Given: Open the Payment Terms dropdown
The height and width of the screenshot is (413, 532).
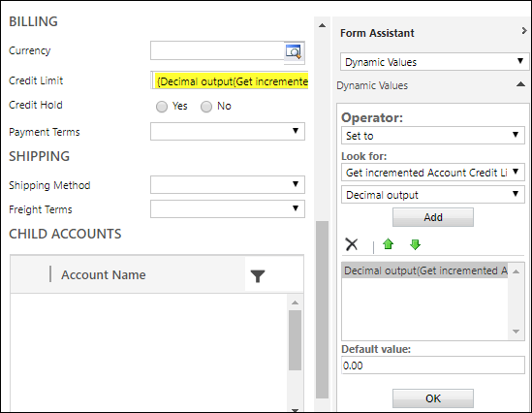Looking at the screenshot, I should click(228, 131).
